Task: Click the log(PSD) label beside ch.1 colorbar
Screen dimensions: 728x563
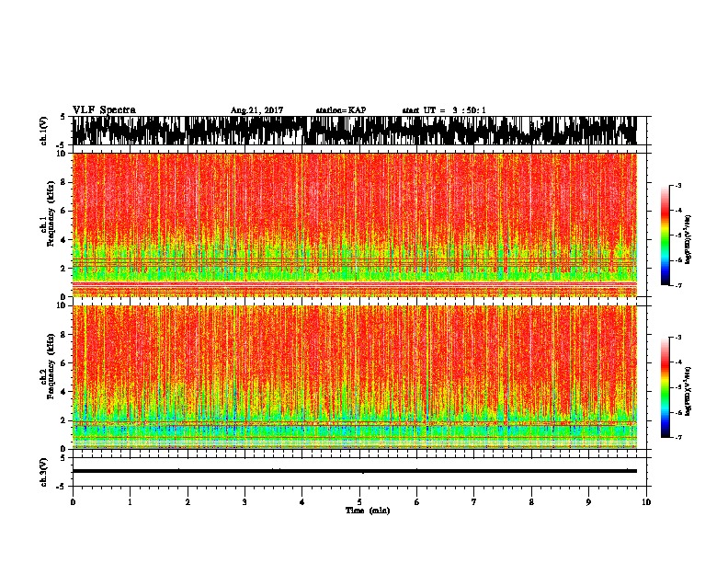Action: 688,240
